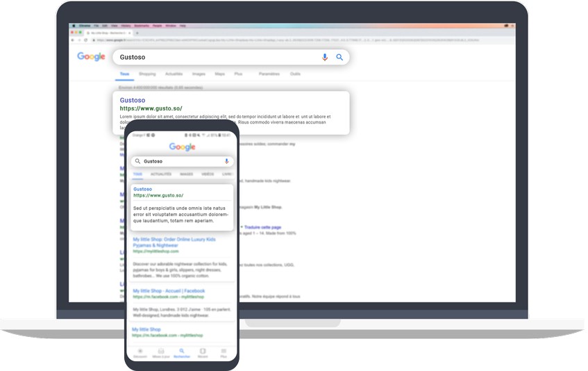Open the desktop Shopping tab
This screenshot has width=588, height=371.
[147, 74]
